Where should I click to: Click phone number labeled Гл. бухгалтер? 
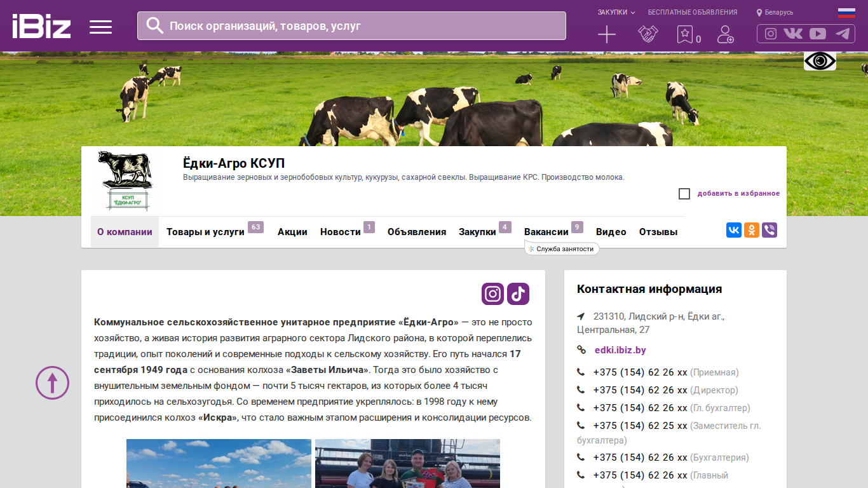tap(641, 408)
